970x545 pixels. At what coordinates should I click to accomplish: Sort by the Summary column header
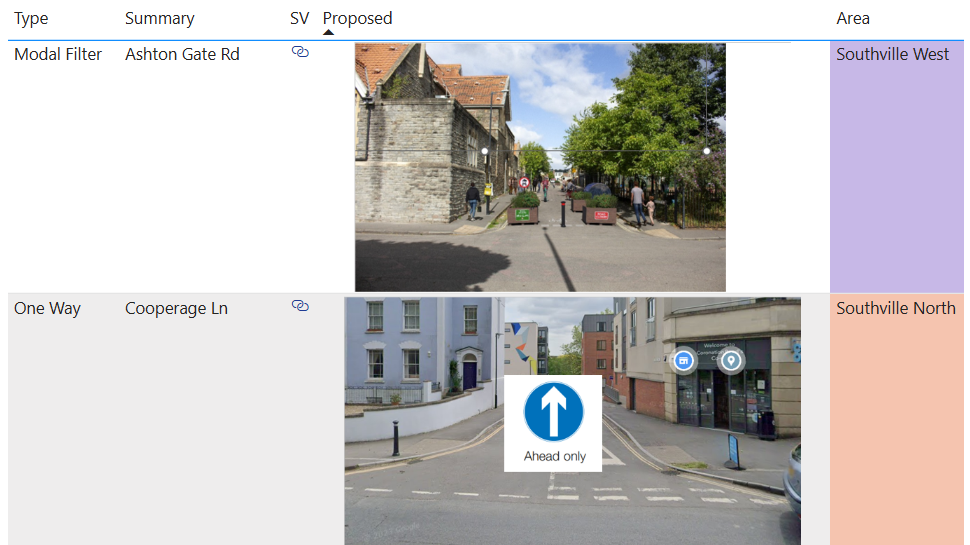tap(159, 18)
